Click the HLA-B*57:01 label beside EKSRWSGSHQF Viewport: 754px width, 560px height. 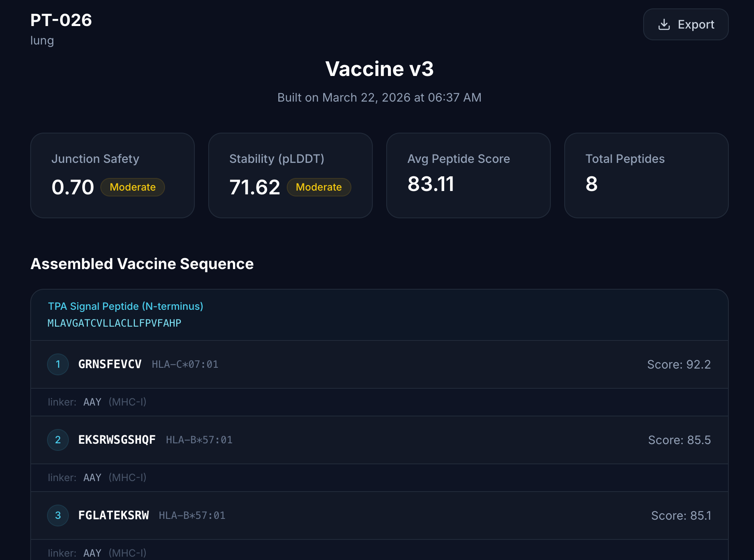coord(199,440)
